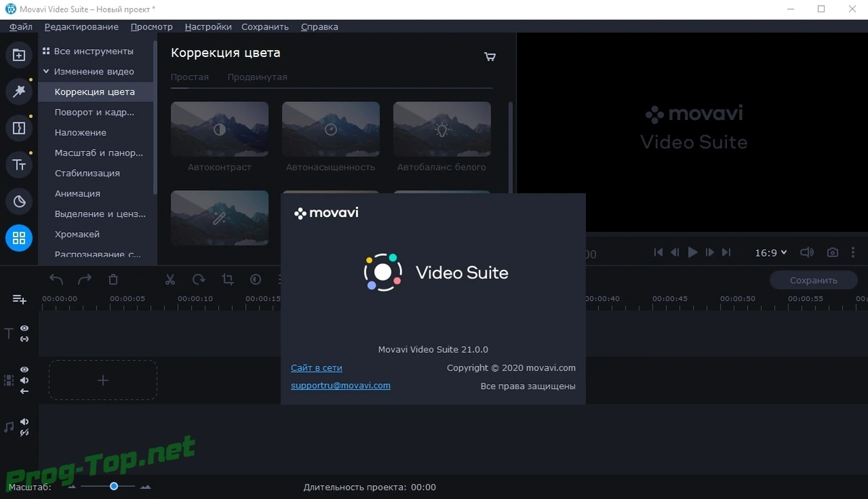Viewport: 868px width, 499px height.
Task: Click the Сайт в сети link
Action: [317, 367]
